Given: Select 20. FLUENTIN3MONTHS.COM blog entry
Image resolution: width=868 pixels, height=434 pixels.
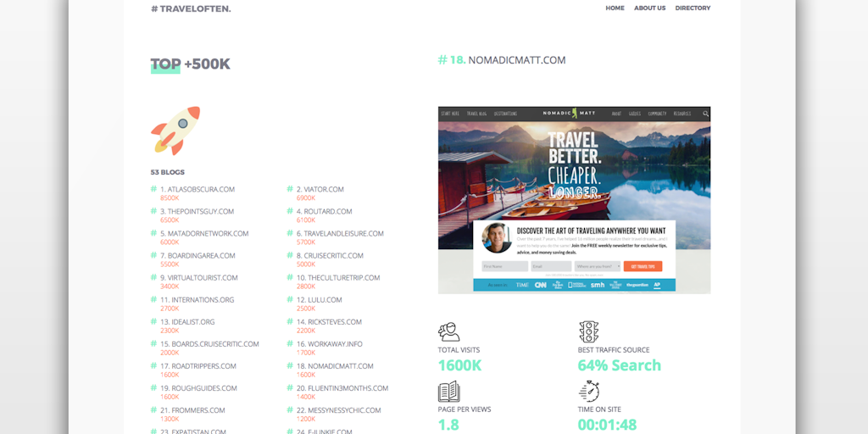Looking at the screenshot, I should point(342,388).
